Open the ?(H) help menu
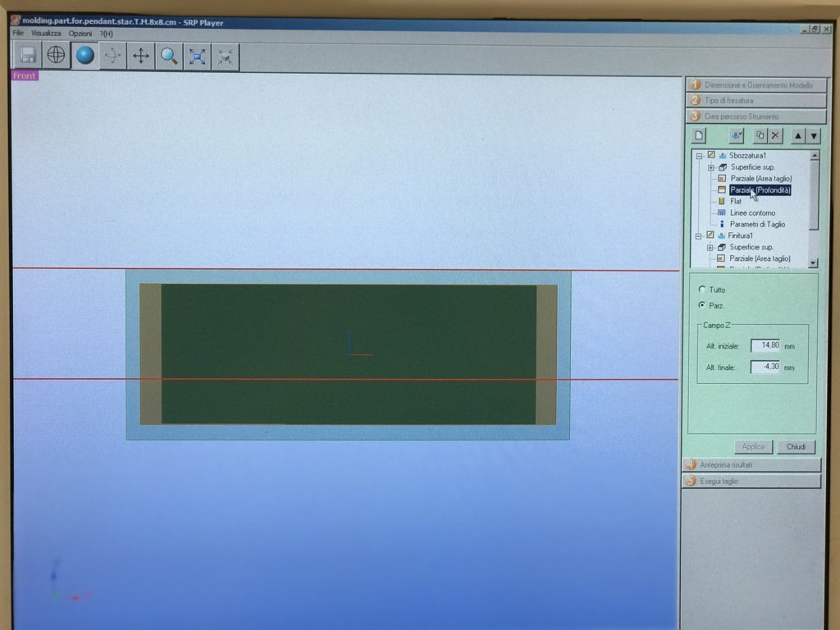 click(x=106, y=34)
